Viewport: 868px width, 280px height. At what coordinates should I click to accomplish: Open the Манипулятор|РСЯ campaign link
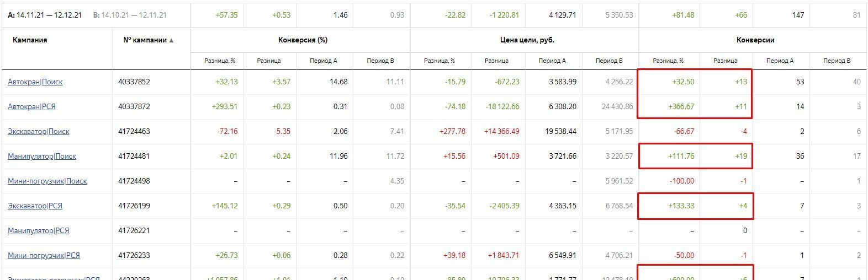[x=39, y=230]
